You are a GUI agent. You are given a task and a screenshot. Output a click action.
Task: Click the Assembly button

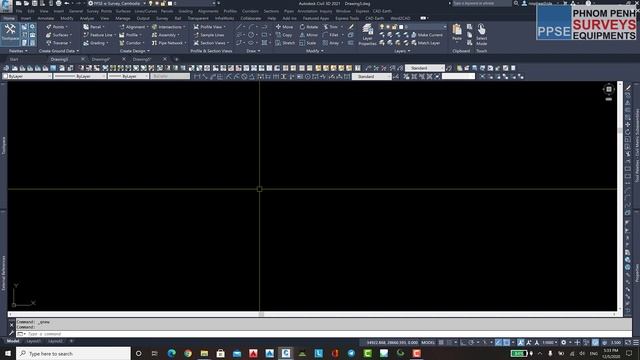pos(166,35)
